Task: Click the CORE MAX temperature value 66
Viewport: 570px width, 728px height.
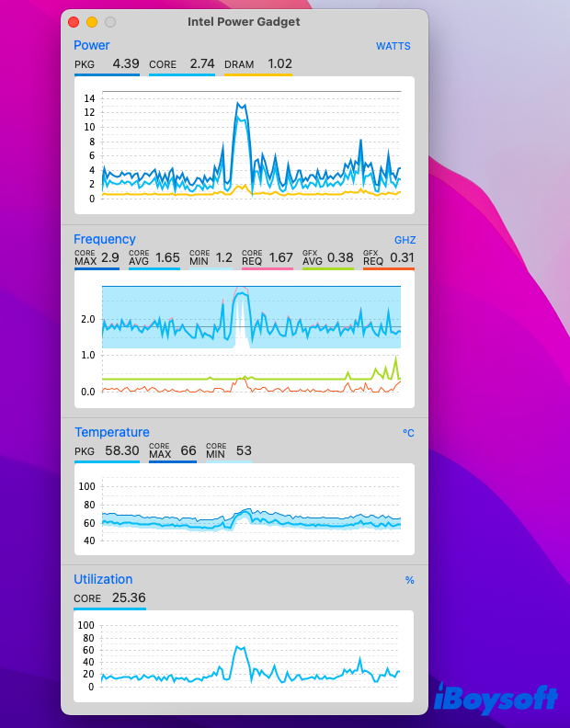Action: pos(188,450)
